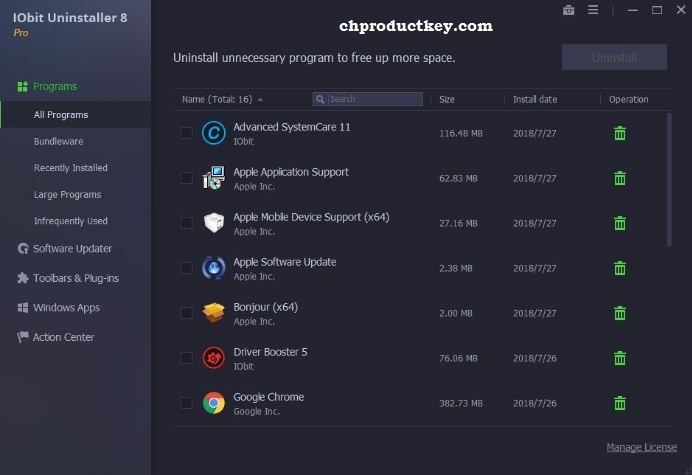The height and width of the screenshot is (475, 692).
Task: Click the Bonjour package icon
Action: click(x=214, y=313)
